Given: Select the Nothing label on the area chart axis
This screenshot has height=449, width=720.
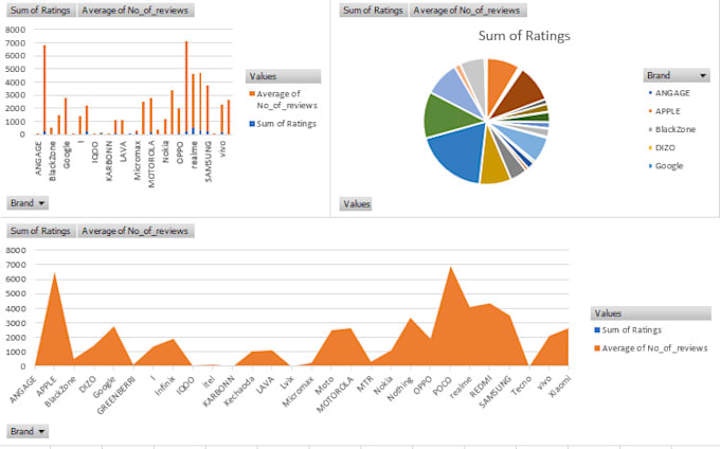Looking at the screenshot, I should point(399,388).
